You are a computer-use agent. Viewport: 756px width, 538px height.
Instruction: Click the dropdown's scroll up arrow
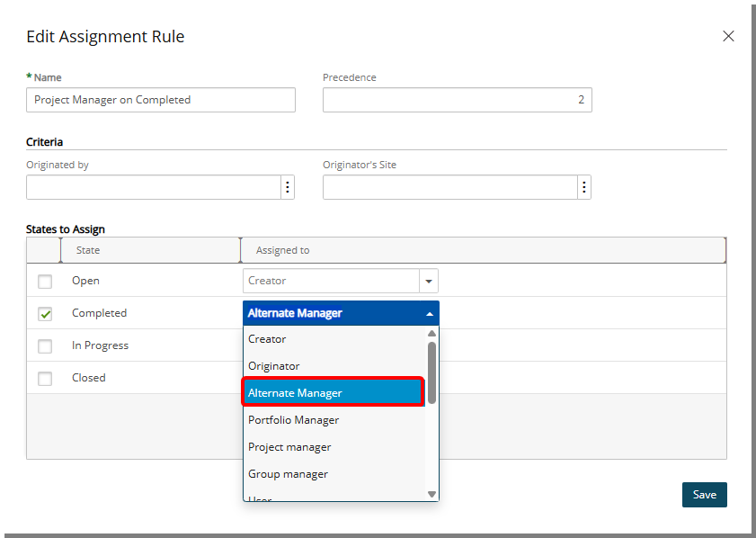pyautogui.click(x=432, y=333)
